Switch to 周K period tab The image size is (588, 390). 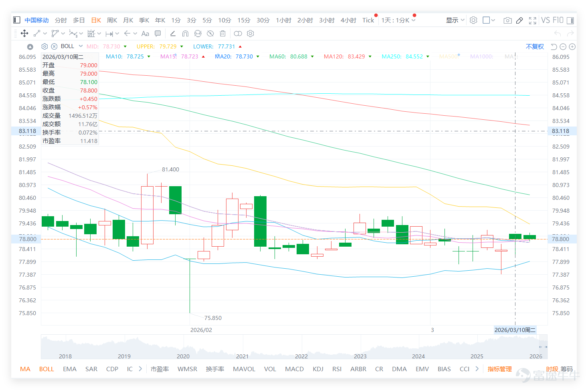[112, 20]
